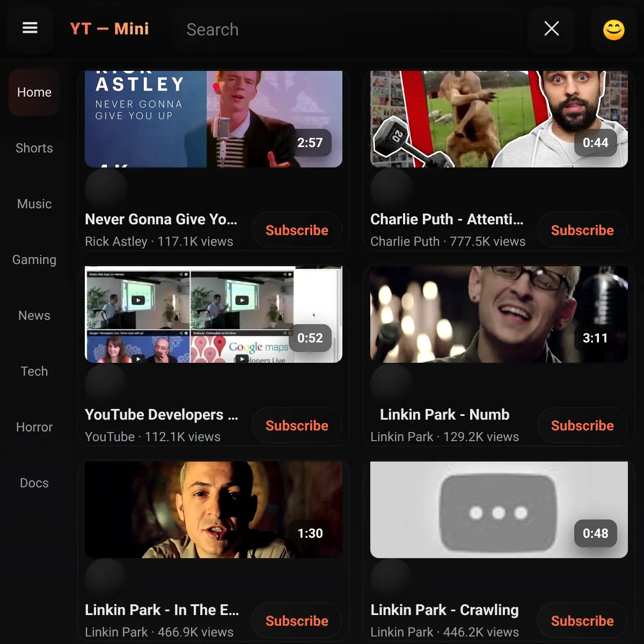Open the kangaroo thumbnail with 0:44 duration
This screenshot has width=644, height=644.
click(499, 119)
